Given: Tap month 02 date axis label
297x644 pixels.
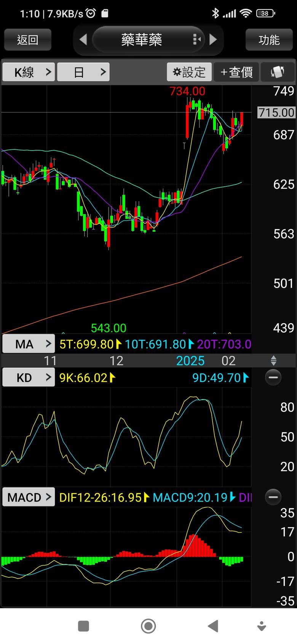Looking at the screenshot, I should [228, 360].
